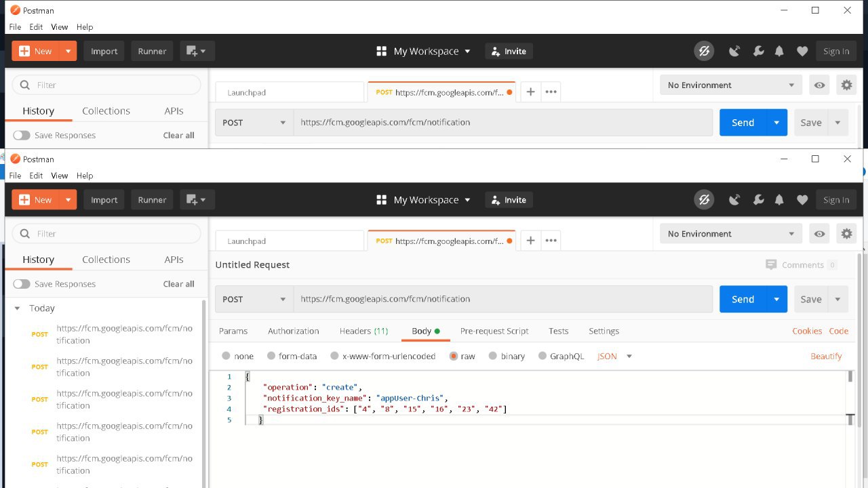The image size is (868, 488).
Task: Switch to APIs tab in front window
Action: (x=174, y=260)
